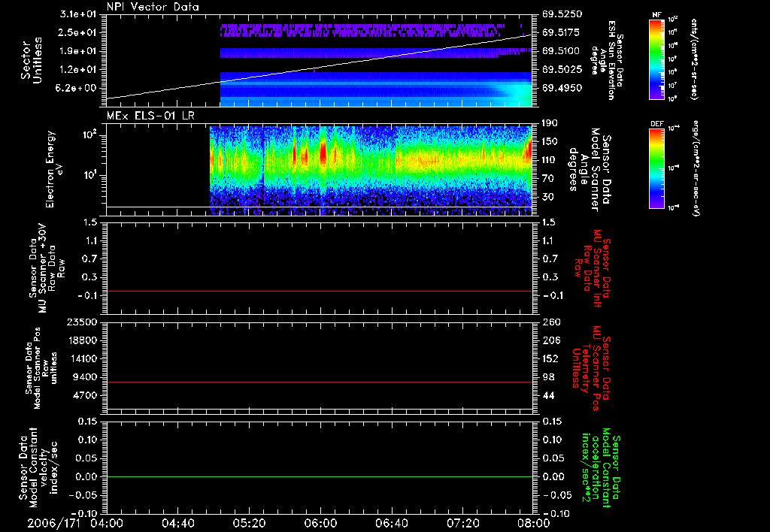Click the "2.5e+01" sector tick value
The image size is (770, 532).
[78, 32]
